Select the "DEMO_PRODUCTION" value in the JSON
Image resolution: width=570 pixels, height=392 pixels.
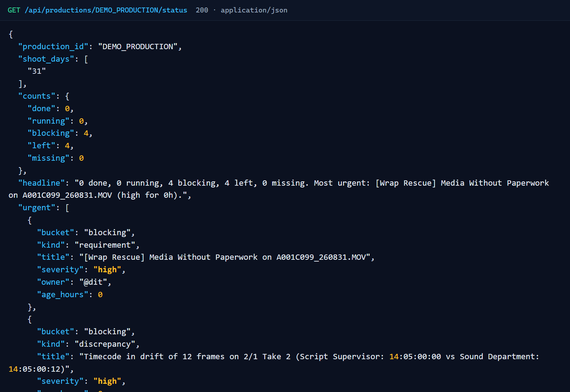(138, 47)
